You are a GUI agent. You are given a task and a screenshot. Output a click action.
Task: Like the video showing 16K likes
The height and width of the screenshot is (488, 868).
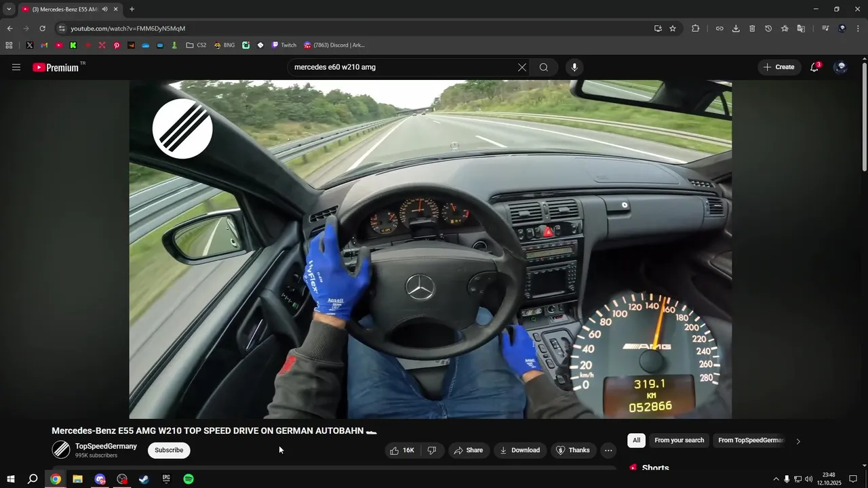(401, 450)
